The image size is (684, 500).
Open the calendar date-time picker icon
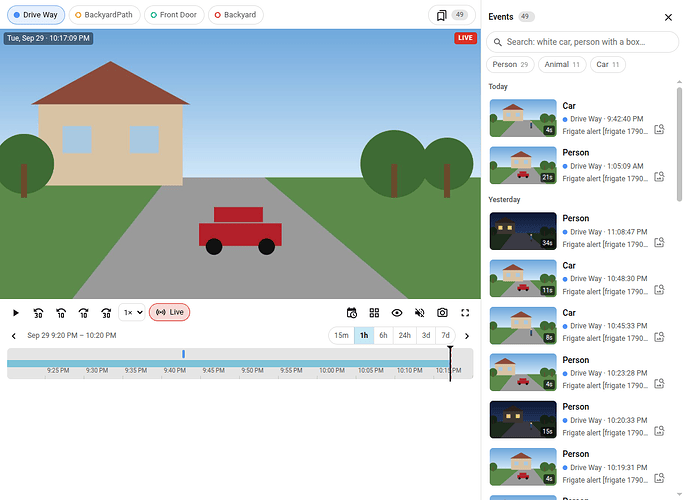pos(352,312)
